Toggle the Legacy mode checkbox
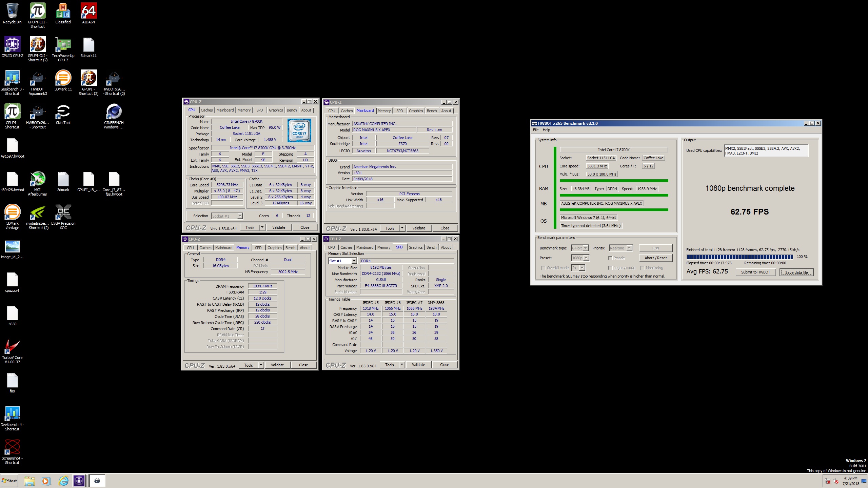868x488 pixels. [x=610, y=268]
